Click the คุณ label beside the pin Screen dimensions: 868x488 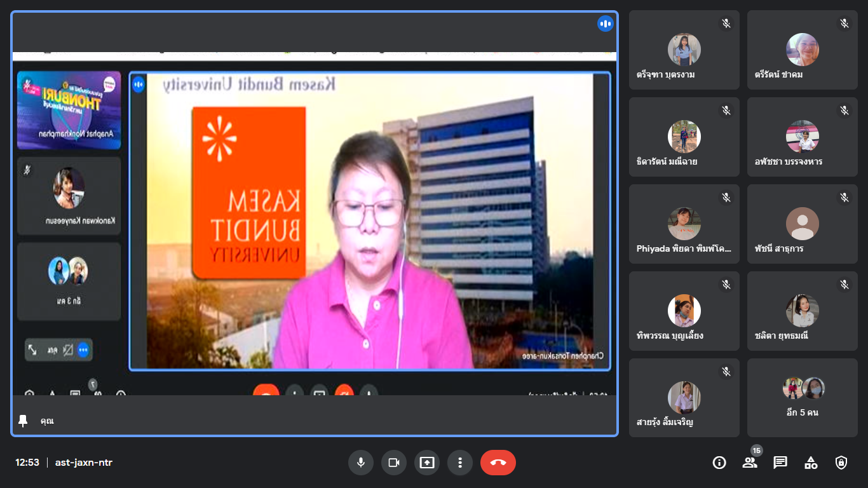tap(47, 421)
